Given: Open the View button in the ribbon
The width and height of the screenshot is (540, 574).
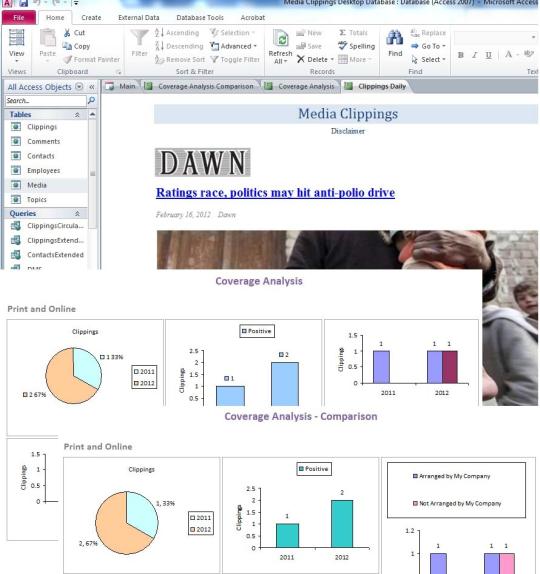Looking at the screenshot, I should tap(16, 46).
